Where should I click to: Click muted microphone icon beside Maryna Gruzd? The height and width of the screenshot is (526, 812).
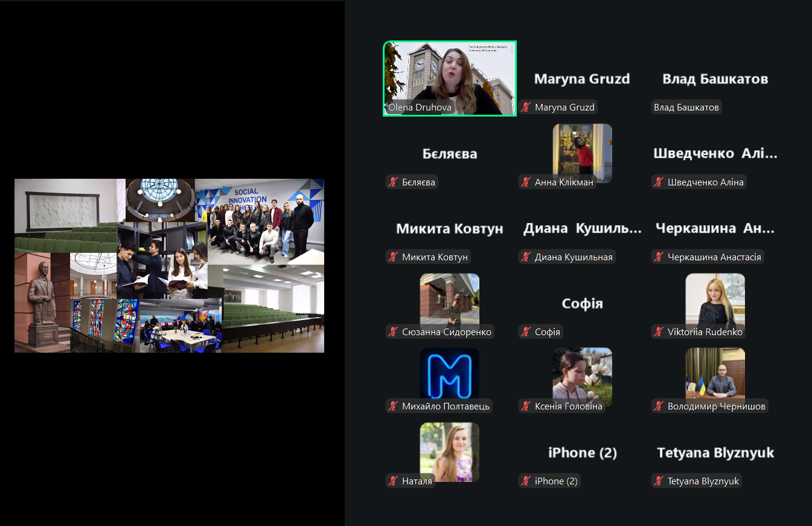pos(526,107)
